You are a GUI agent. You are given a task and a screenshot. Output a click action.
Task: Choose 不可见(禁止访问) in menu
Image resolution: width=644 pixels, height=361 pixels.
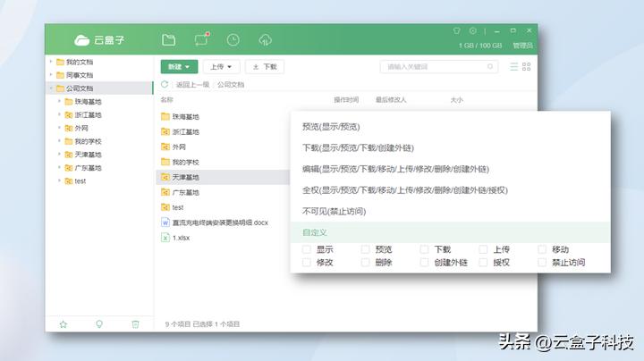pyautogui.click(x=450, y=211)
